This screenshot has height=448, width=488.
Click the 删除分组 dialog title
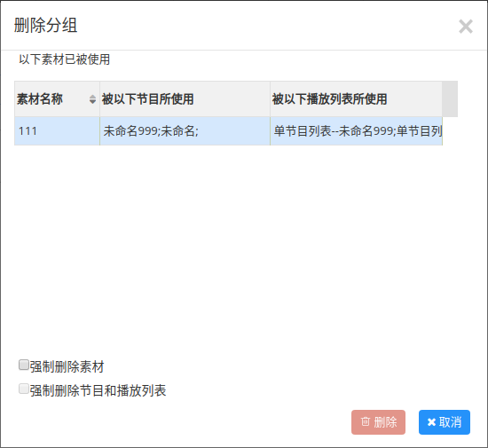coord(46,26)
